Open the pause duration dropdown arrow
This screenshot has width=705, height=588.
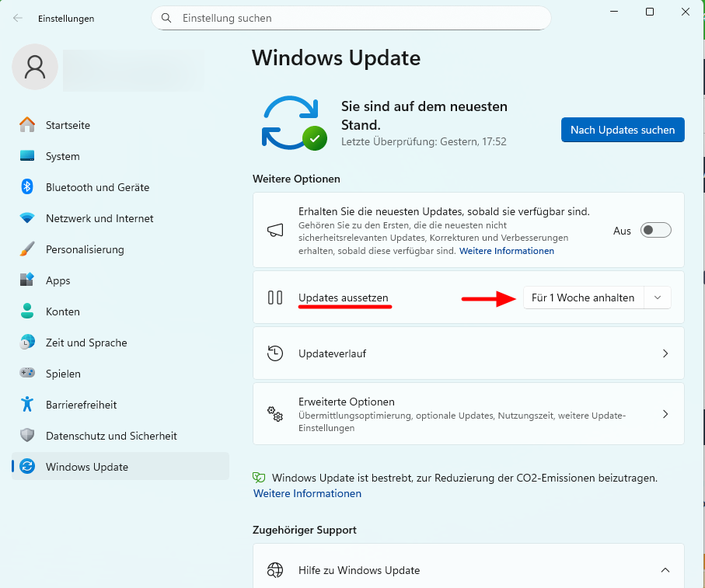(658, 297)
